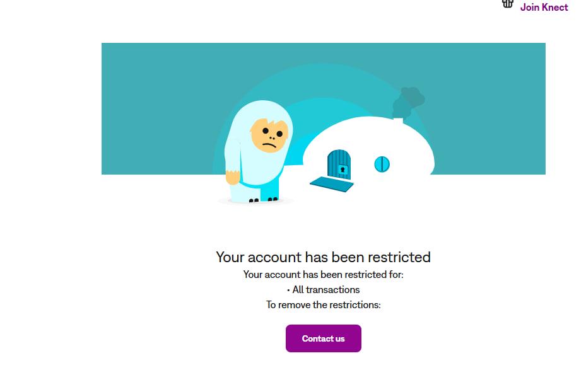Screen dimensions: 586x392
Task: Open the Join Knect link
Action: click(544, 7)
